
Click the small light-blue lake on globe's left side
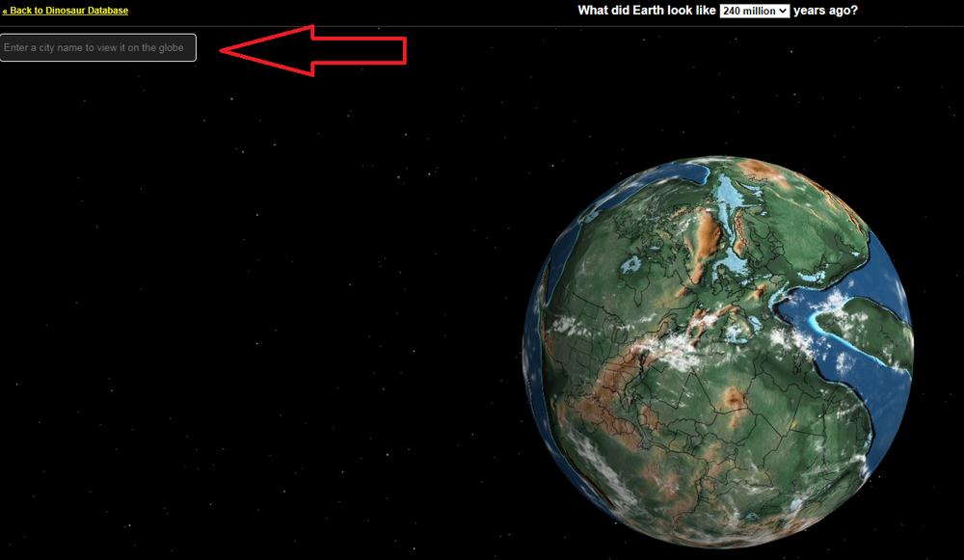631,266
